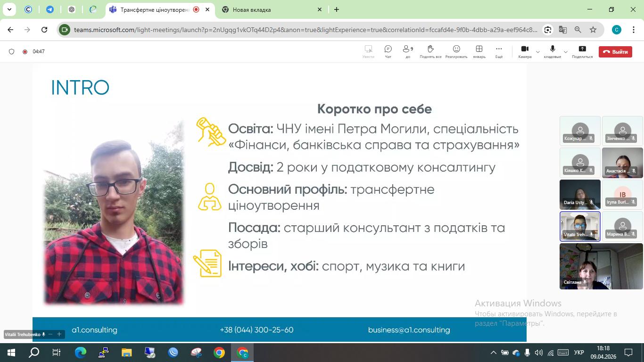644x362 pixels.
Task: Toggle the microphone mute button
Action: (552, 51)
